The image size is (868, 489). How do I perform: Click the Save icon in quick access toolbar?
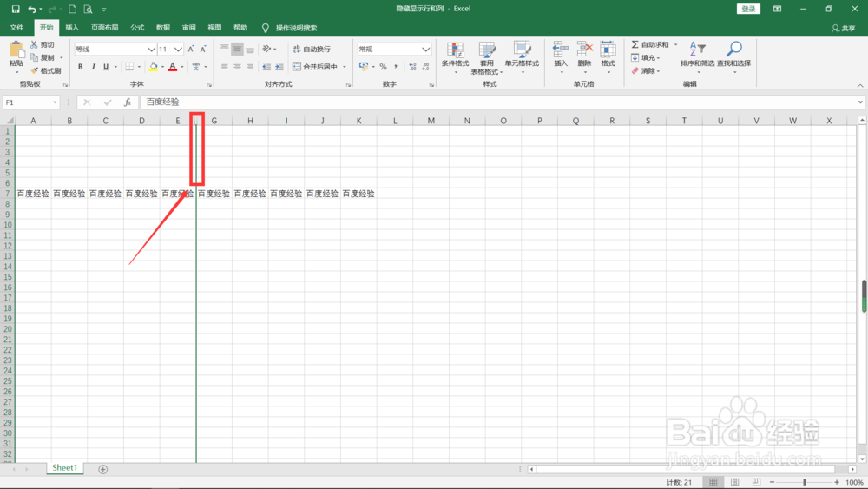(16, 9)
